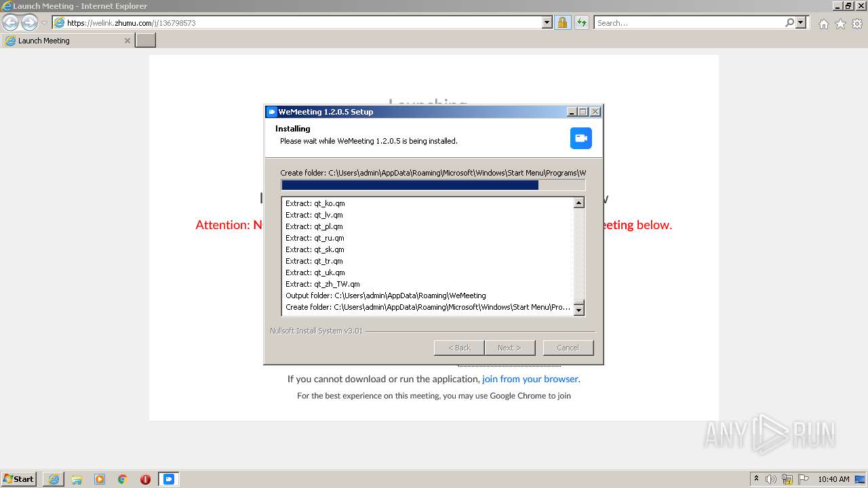Click the refresh page icon

(x=581, y=22)
